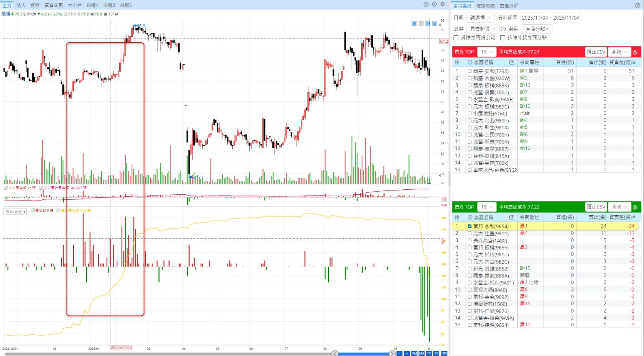Screen dimensions: 644x356
Task: Set chart range to 6M
Action: pyautogui.click(x=422, y=353)
